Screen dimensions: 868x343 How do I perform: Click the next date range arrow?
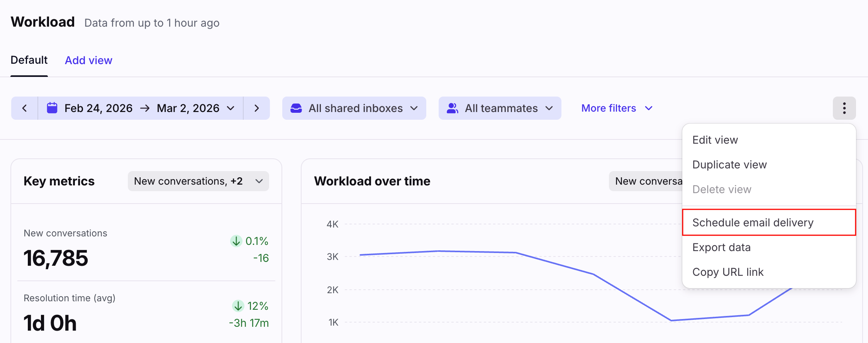click(x=257, y=108)
